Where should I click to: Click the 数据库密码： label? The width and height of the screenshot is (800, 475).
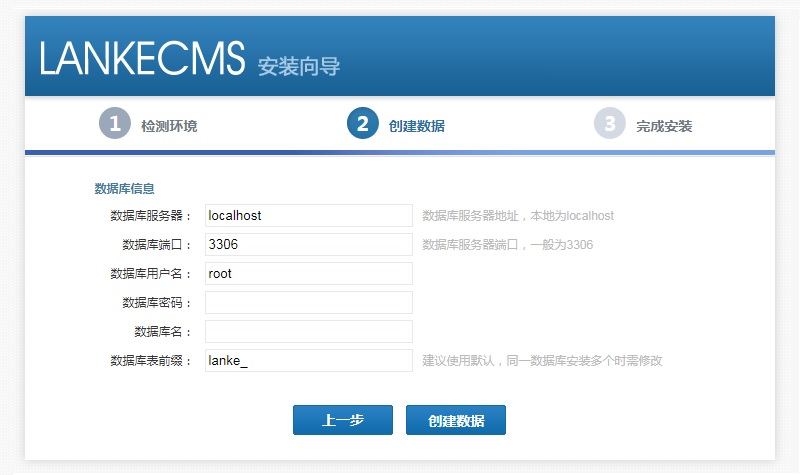tap(157, 303)
